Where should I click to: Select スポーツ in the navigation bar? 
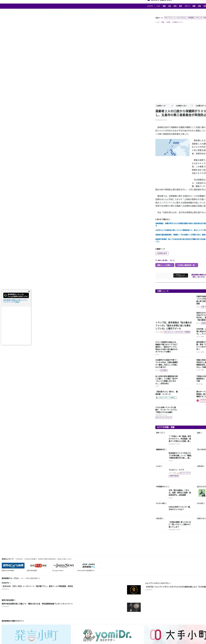click(x=187, y=6)
